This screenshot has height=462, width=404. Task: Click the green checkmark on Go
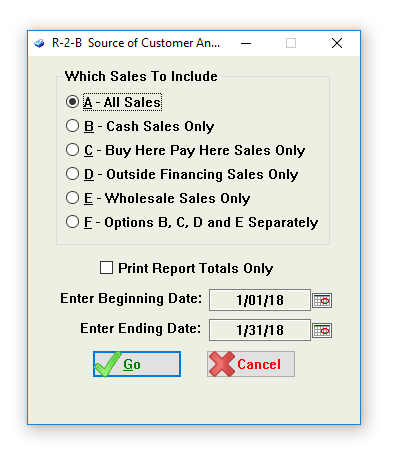coord(107,364)
